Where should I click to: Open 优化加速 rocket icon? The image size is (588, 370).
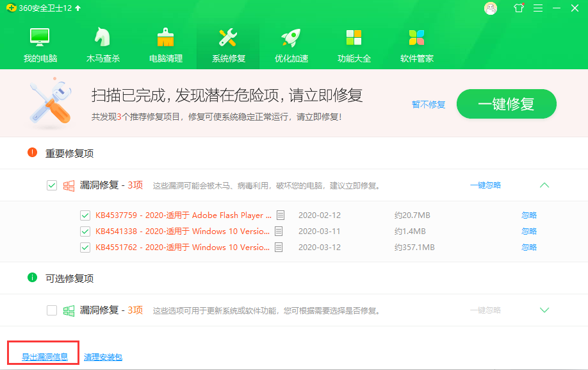(291, 38)
